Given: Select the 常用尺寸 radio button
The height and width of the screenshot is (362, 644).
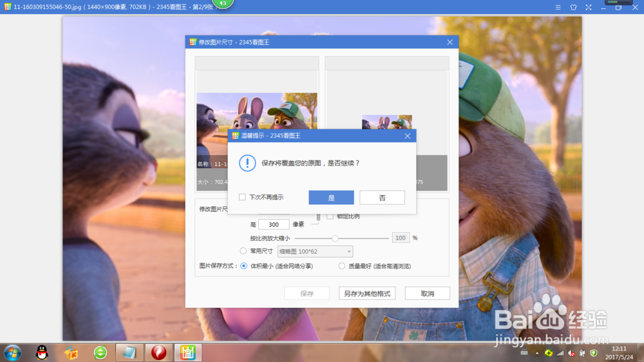Looking at the screenshot, I should 243,251.
